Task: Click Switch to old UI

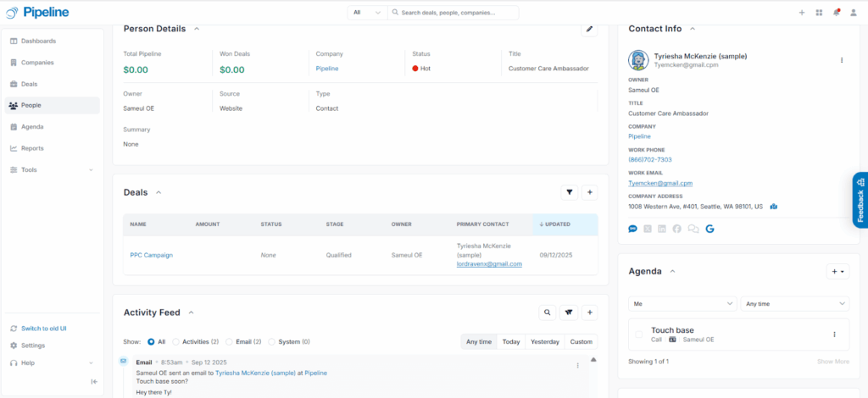Action: (45, 329)
